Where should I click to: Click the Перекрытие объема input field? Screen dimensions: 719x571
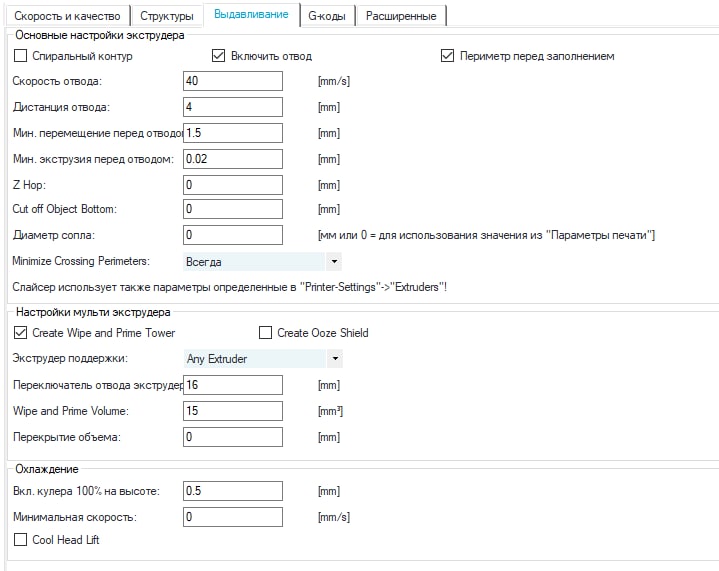click(x=233, y=437)
